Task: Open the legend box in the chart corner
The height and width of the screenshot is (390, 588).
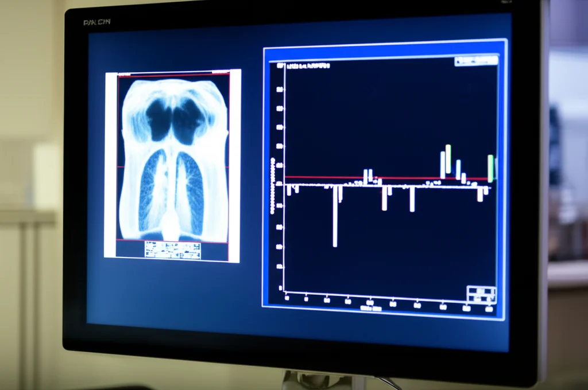Action: (482, 294)
